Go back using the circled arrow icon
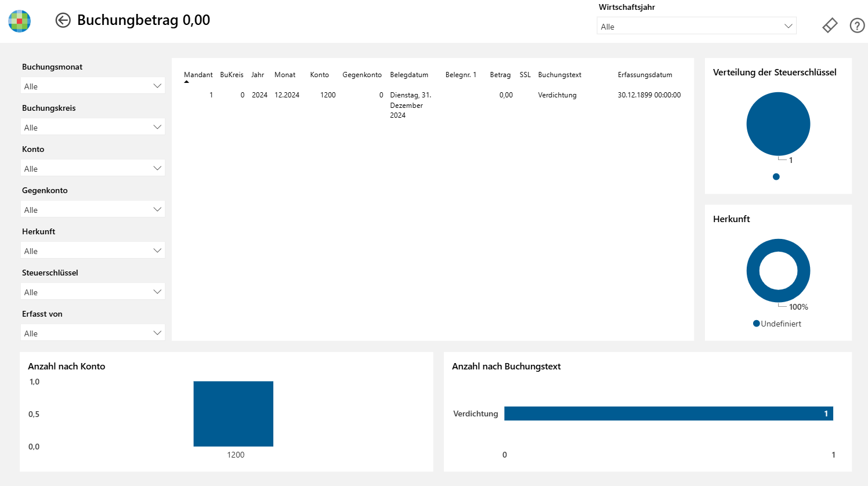Screen dimensions: 868x486 click(63, 20)
